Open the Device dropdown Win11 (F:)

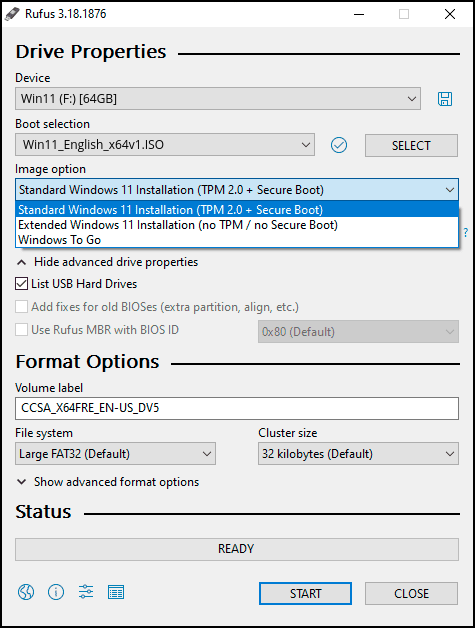[x=218, y=99]
